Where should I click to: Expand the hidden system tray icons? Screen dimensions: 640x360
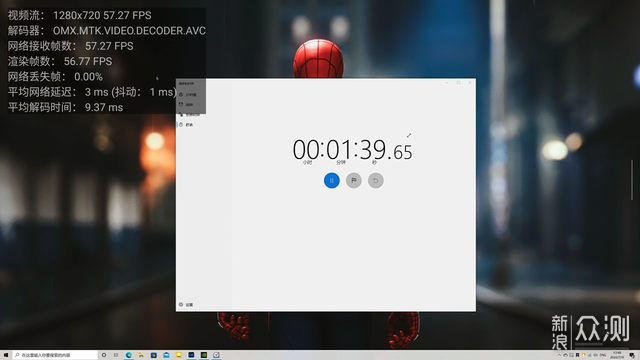pos(559,355)
